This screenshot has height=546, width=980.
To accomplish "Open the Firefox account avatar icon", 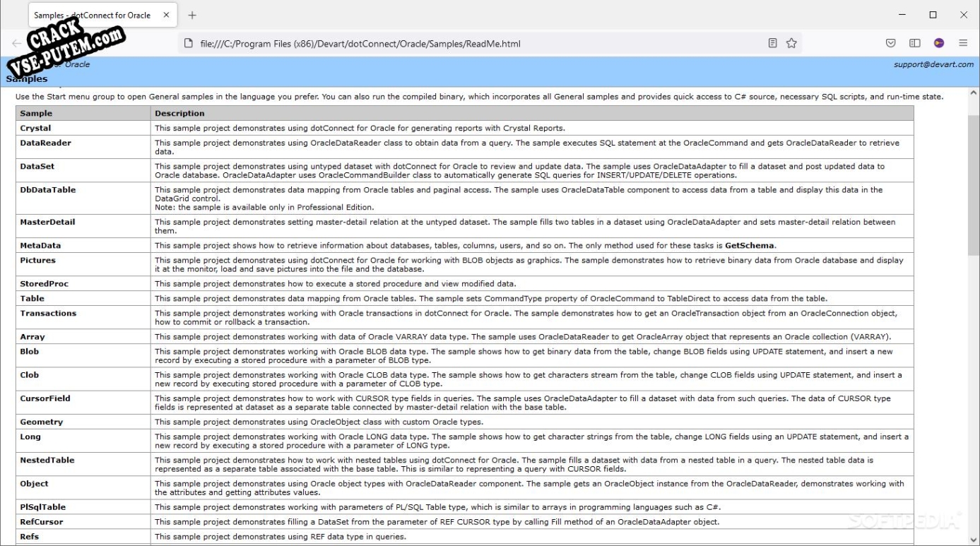I will 939,43.
